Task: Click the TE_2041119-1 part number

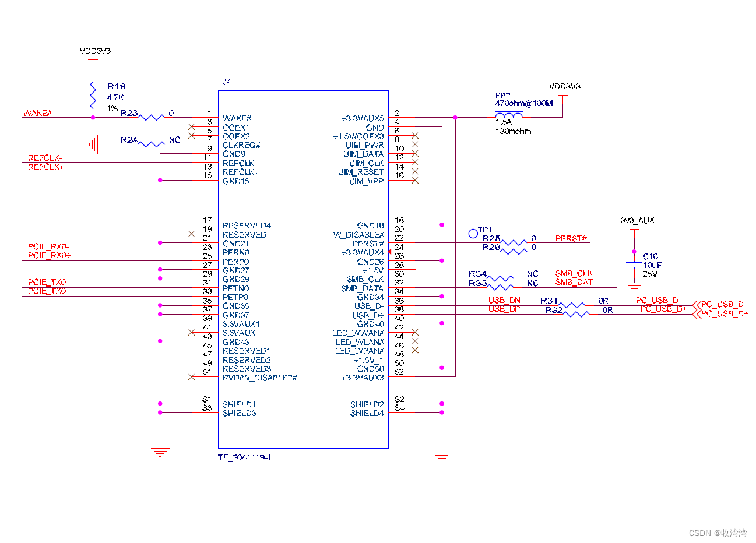Action: (x=244, y=457)
